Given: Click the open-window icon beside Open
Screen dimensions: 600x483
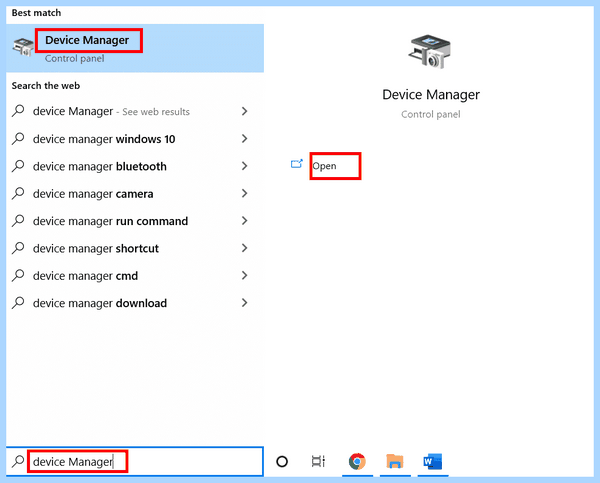Looking at the screenshot, I should [297, 164].
